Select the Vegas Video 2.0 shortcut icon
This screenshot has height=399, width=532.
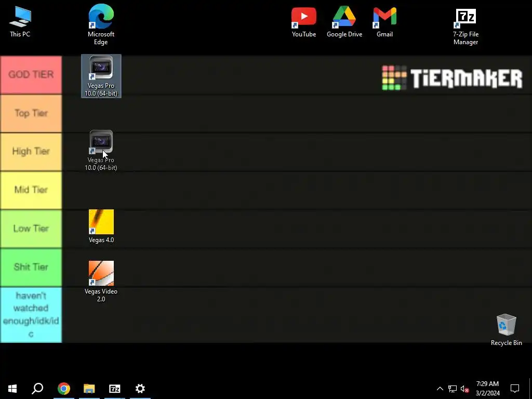point(101,281)
